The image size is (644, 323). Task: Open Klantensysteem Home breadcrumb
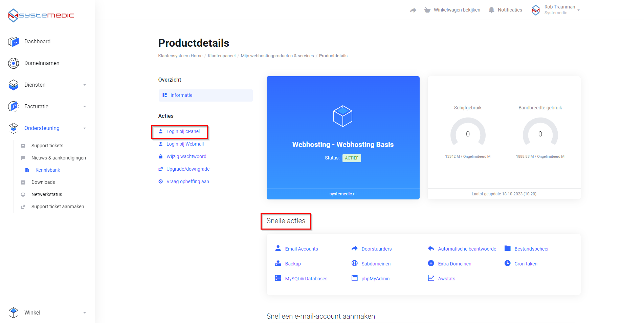[180, 56]
